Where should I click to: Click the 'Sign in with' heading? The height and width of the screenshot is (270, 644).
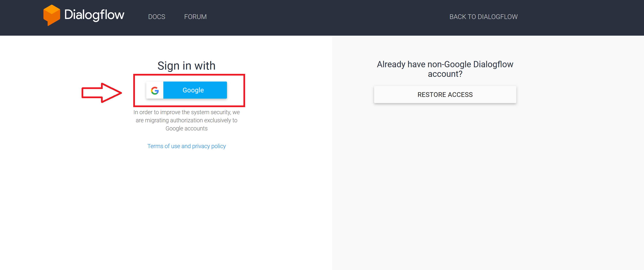(186, 66)
